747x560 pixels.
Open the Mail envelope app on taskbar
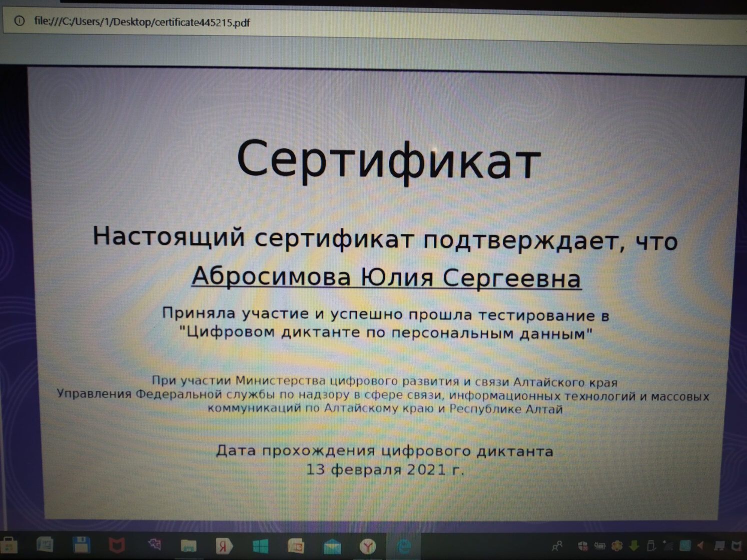[x=331, y=546]
